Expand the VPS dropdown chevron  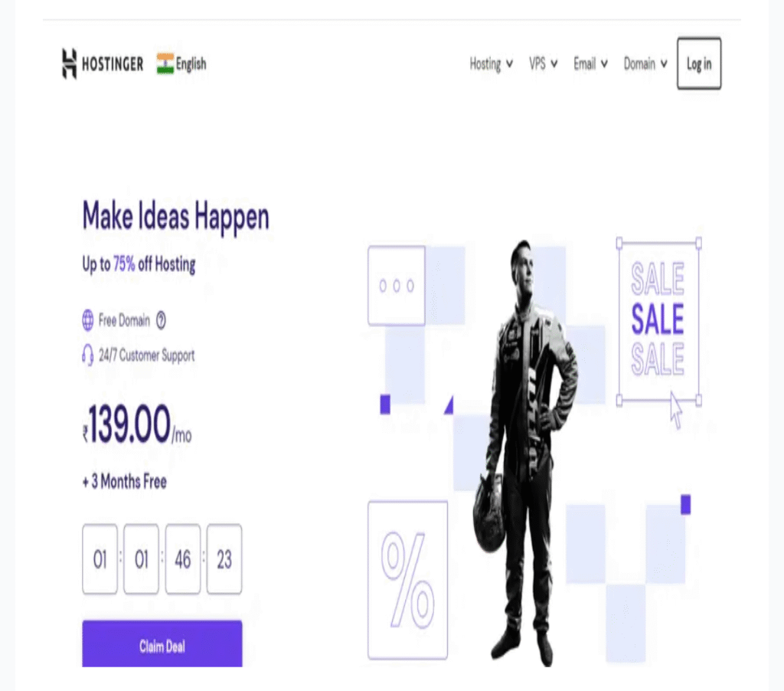(x=554, y=64)
